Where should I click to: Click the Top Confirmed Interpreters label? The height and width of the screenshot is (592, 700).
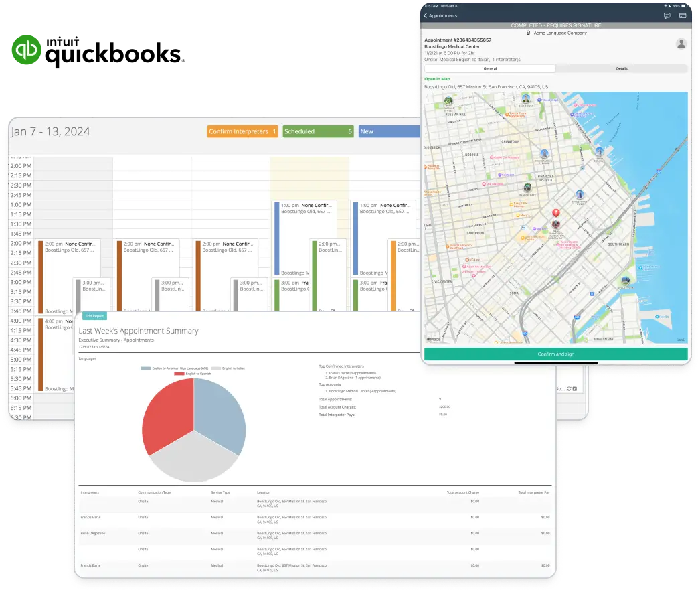pyautogui.click(x=341, y=366)
